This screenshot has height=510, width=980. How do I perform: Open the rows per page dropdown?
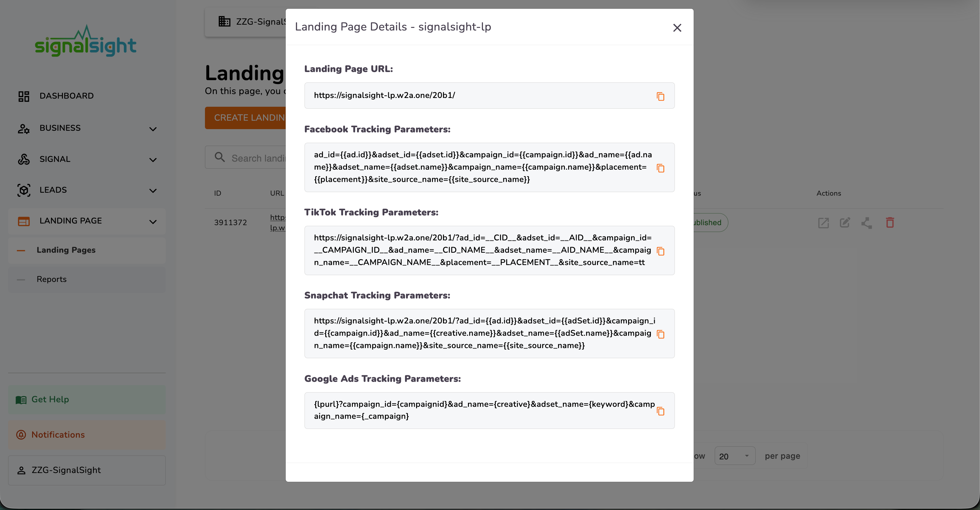point(735,456)
